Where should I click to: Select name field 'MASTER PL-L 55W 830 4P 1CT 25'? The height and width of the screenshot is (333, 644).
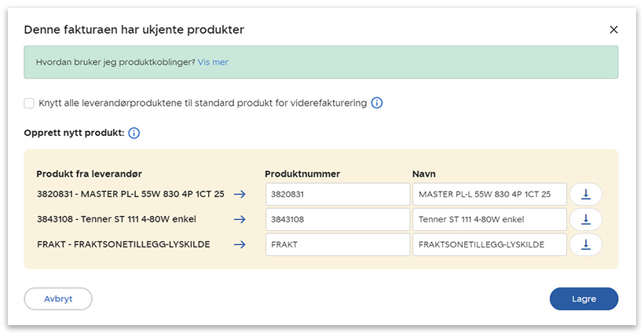pyautogui.click(x=488, y=194)
